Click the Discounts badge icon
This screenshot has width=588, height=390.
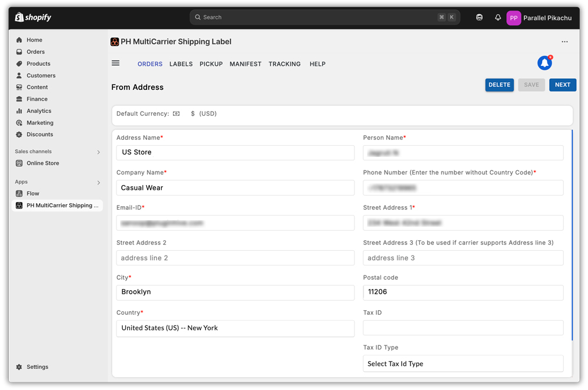[19, 134]
